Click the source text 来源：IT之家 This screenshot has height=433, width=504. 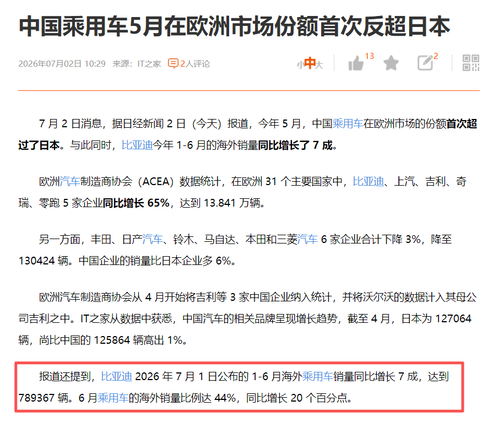pos(137,64)
